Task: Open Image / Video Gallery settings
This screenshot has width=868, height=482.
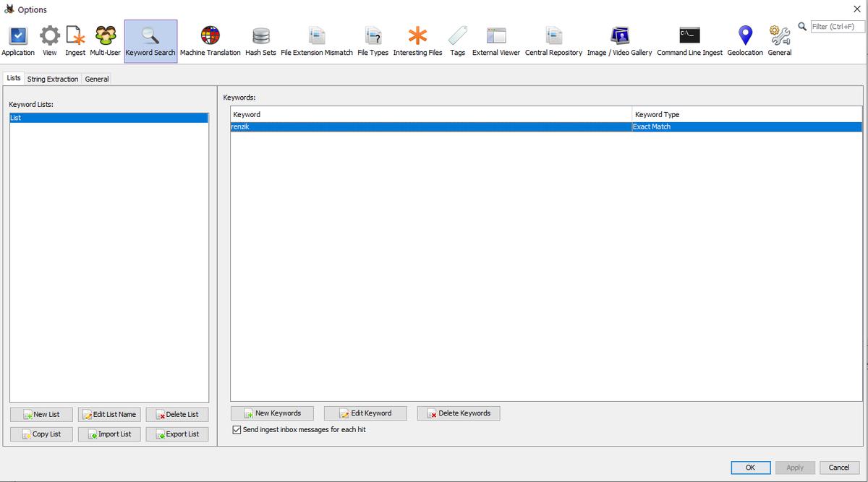Action: tap(619, 41)
